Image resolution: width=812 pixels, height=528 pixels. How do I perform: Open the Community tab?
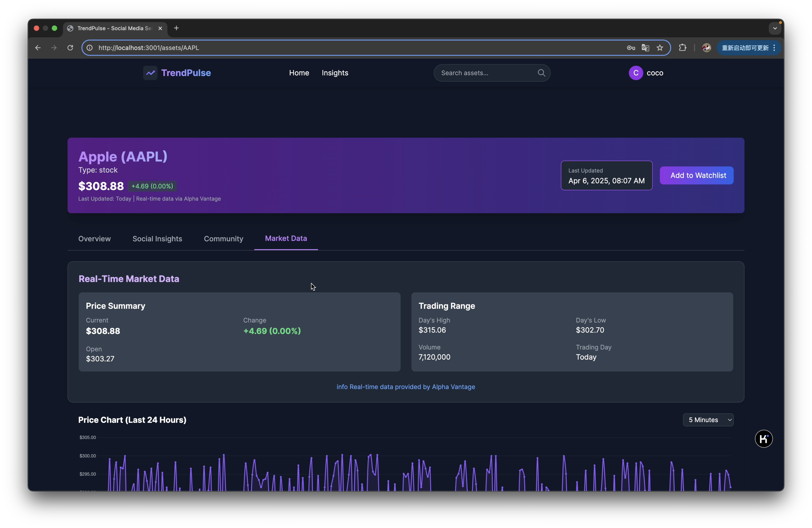223,239
